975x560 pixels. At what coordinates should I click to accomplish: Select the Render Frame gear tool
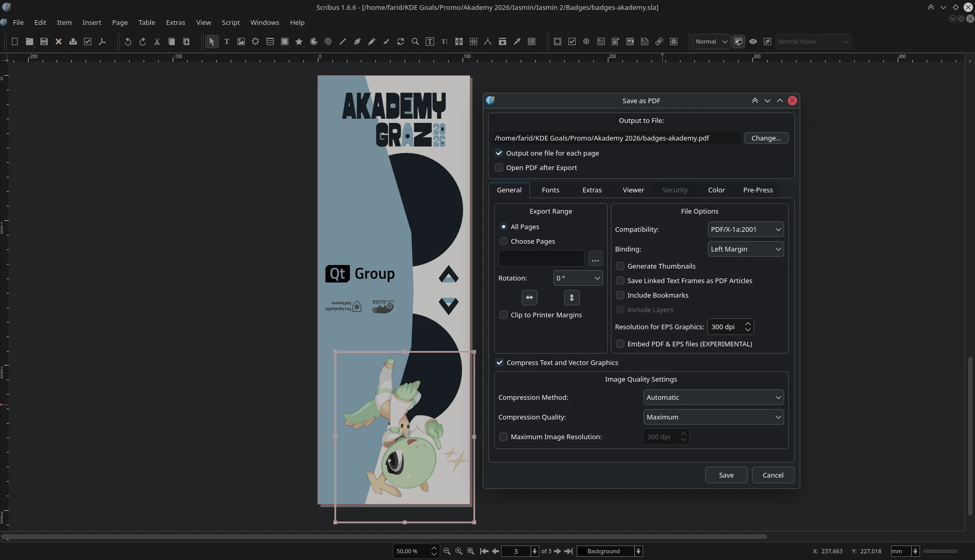pos(256,41)
